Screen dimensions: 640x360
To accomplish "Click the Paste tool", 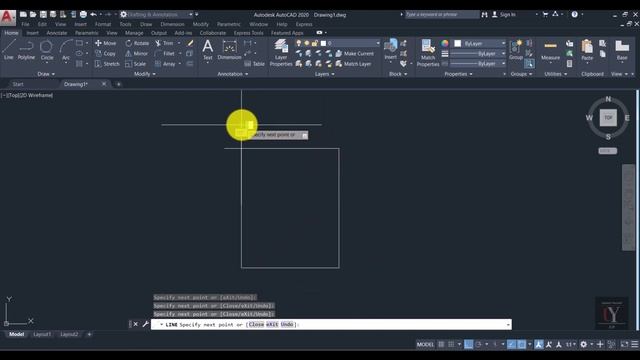I will 587,50.
